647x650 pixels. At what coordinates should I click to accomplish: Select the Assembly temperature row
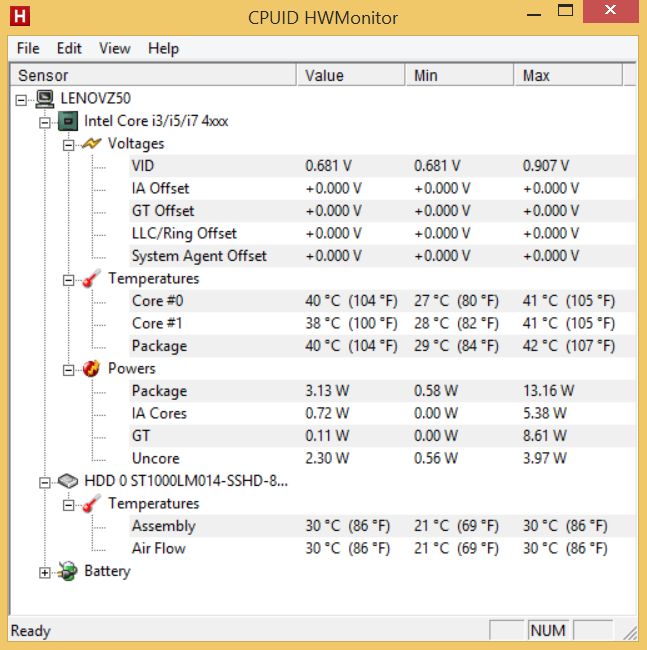(382, 526)
